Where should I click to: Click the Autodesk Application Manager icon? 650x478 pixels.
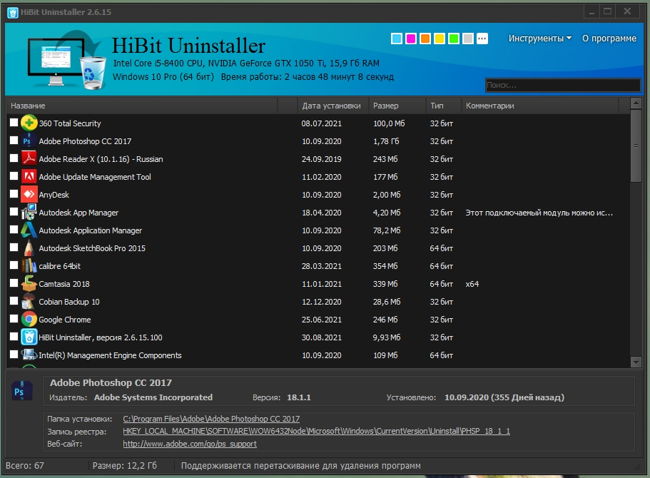click(x=29, y=230)
